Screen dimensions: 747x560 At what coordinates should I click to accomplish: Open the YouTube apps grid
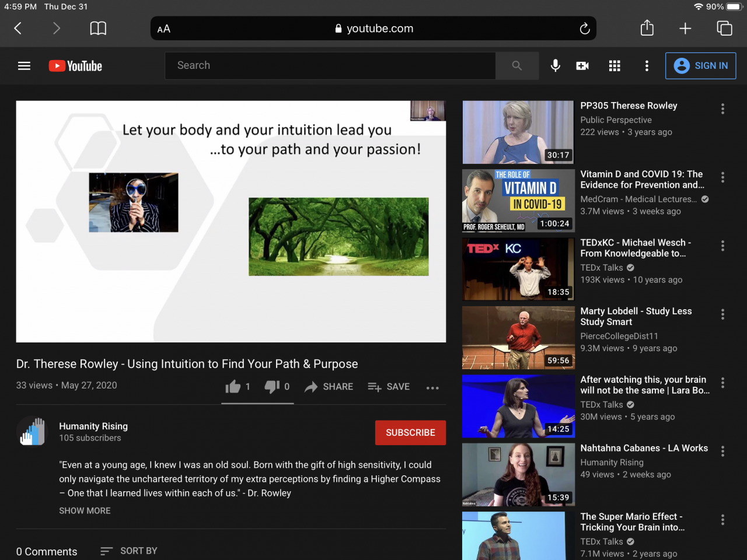click(615, 66)
